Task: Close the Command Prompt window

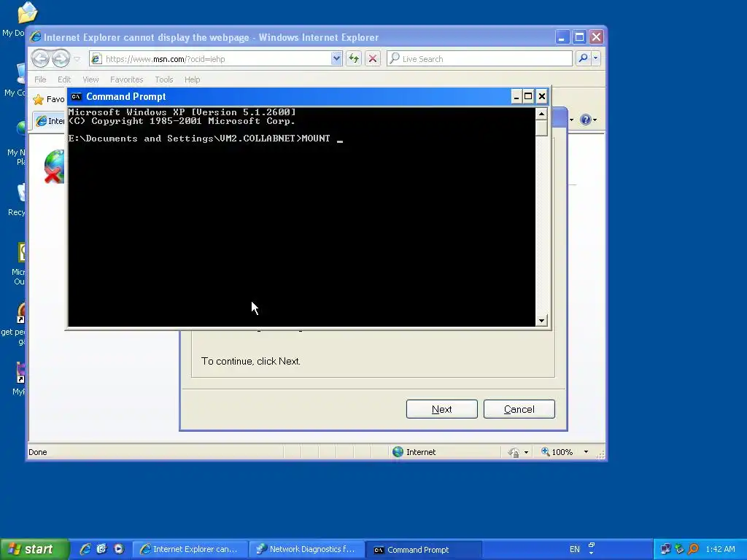Action: pos(542,97)
